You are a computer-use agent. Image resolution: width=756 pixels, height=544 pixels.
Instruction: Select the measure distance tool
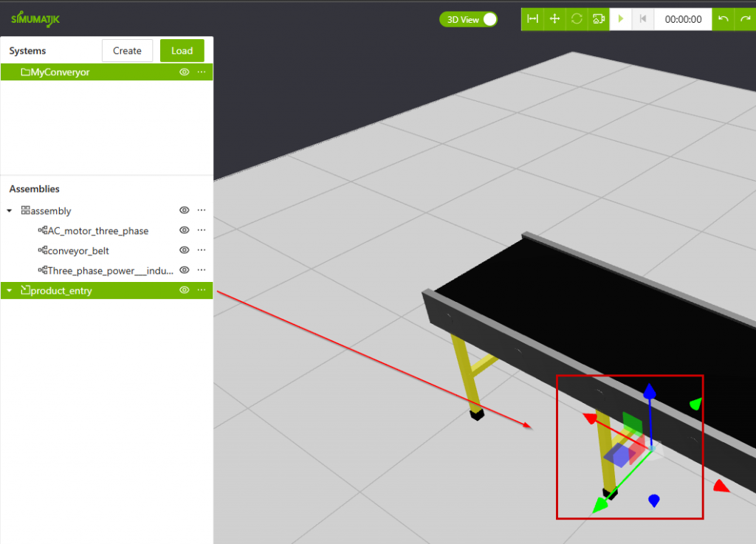532,19
